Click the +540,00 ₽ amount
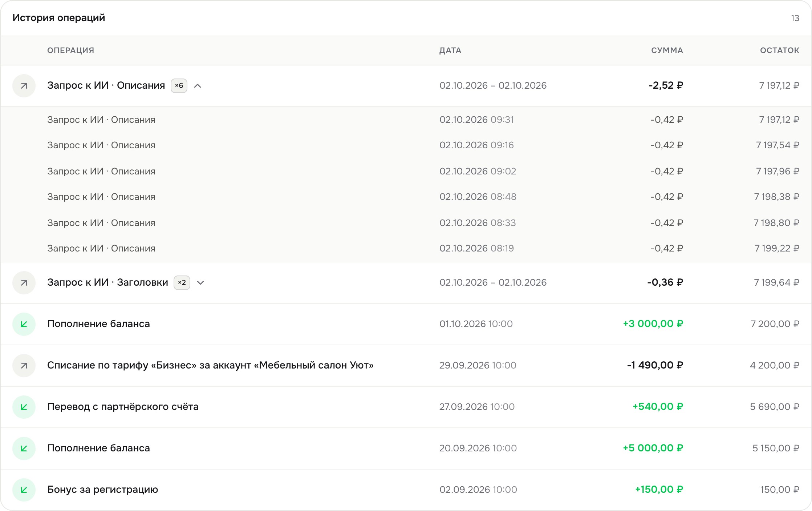 pyautogui.click(x=658, y=407)
